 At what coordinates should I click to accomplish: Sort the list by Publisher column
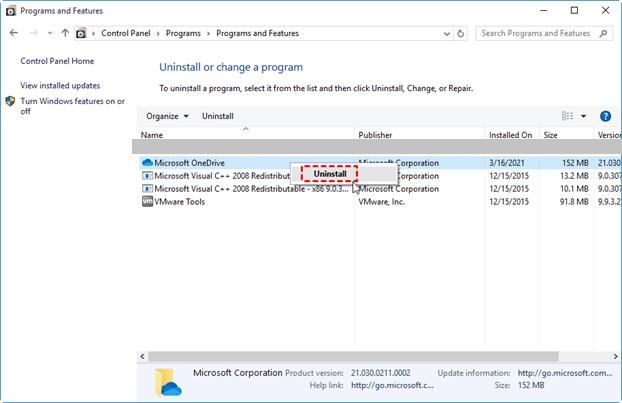pos(377,135)
